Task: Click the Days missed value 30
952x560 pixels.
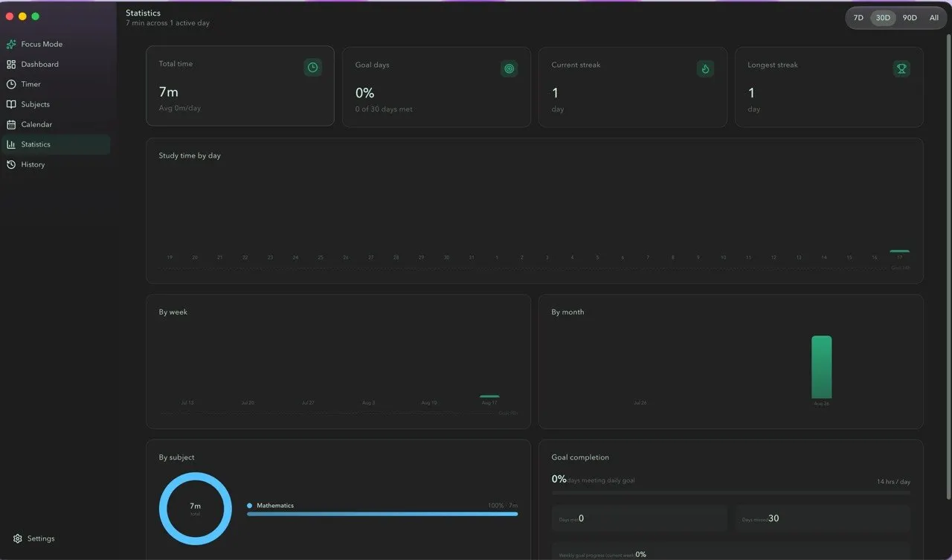Action: (773, 518)
